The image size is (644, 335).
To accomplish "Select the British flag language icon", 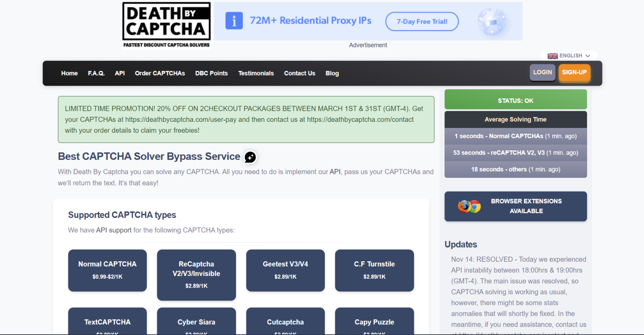I will pos(553,55).
